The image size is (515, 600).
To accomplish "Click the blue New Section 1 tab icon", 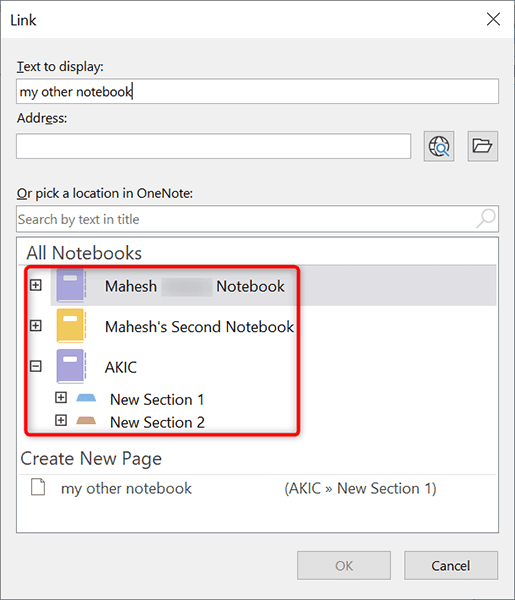I will [x=86, y=398].
